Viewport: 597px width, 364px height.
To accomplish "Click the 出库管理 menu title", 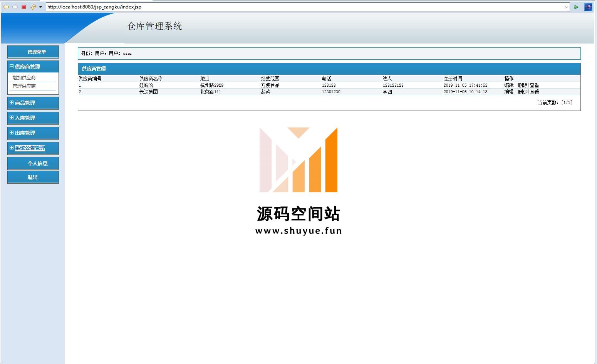I will pyautogui.click(x=25, y=133).
